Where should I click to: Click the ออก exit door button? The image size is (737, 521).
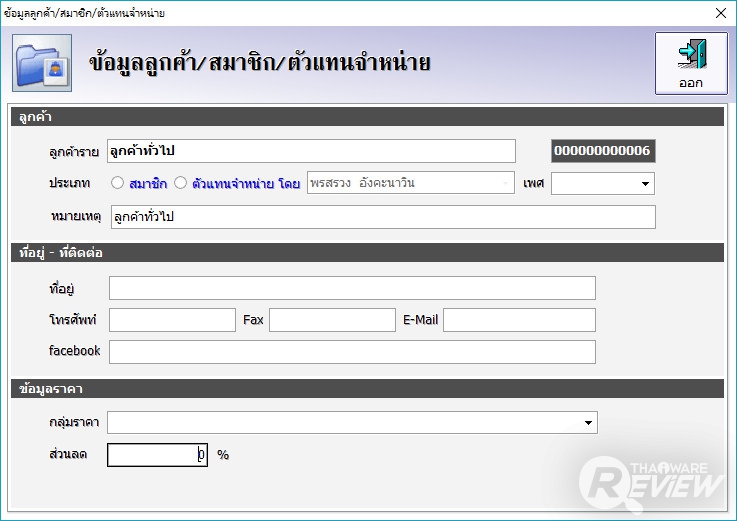pos(691,63)
